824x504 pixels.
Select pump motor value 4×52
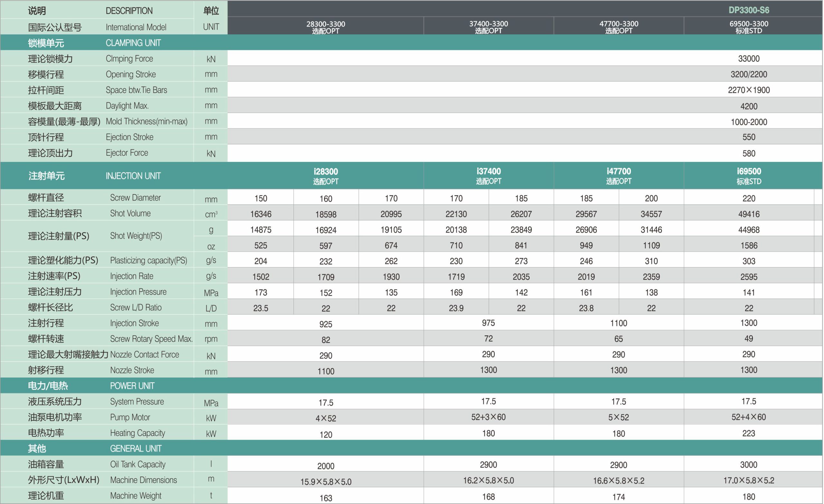(326, 418)
